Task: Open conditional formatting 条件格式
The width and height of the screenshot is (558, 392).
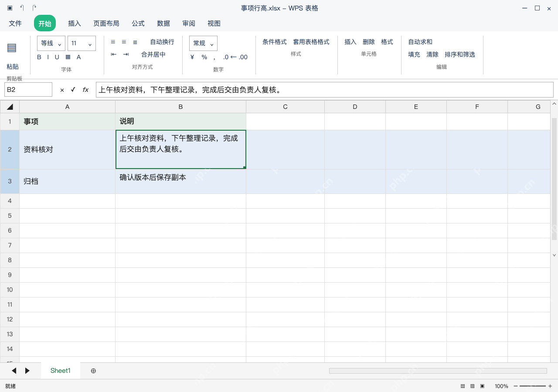Action: pyautogui.click(x=275, y=42)
